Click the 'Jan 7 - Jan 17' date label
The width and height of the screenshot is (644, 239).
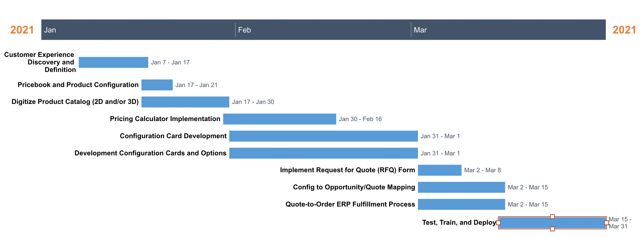[x=170, y=62]
